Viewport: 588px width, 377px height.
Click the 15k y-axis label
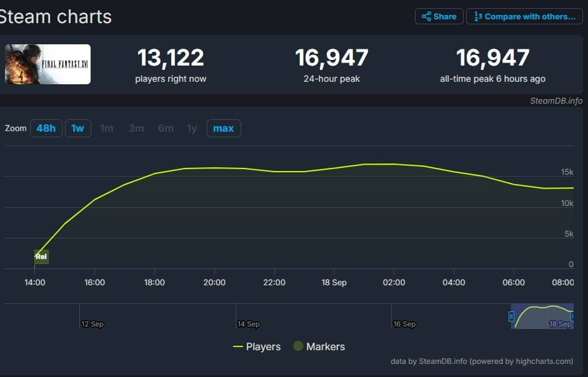567,172
